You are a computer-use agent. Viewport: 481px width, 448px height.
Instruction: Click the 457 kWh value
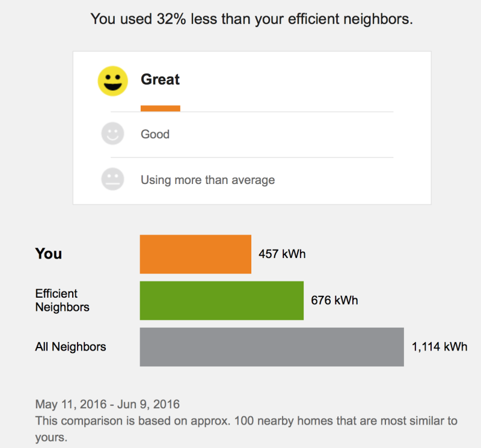point(282,254)
